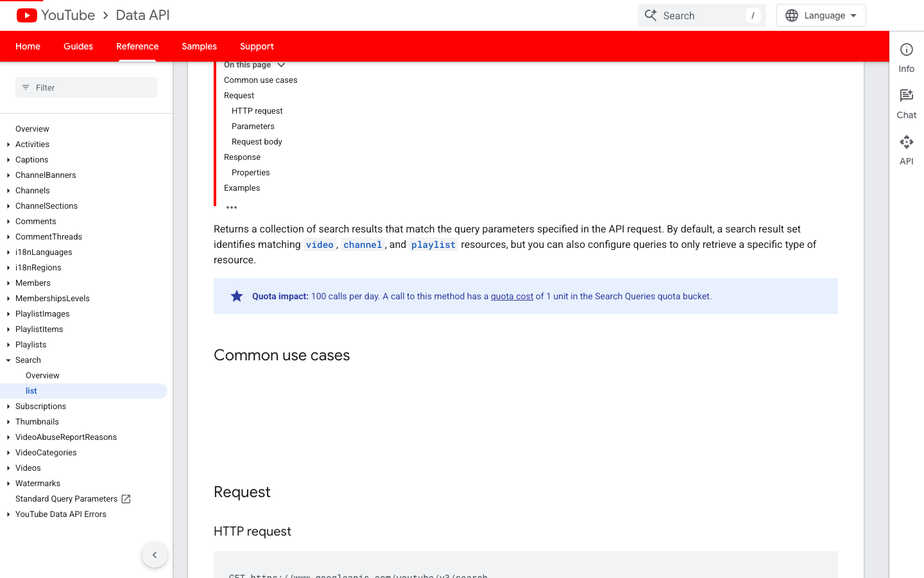The height and width of the screenshot is (578, 924).
Task: Open Thumbnails in the sidebar
Action: click(37, 422)
